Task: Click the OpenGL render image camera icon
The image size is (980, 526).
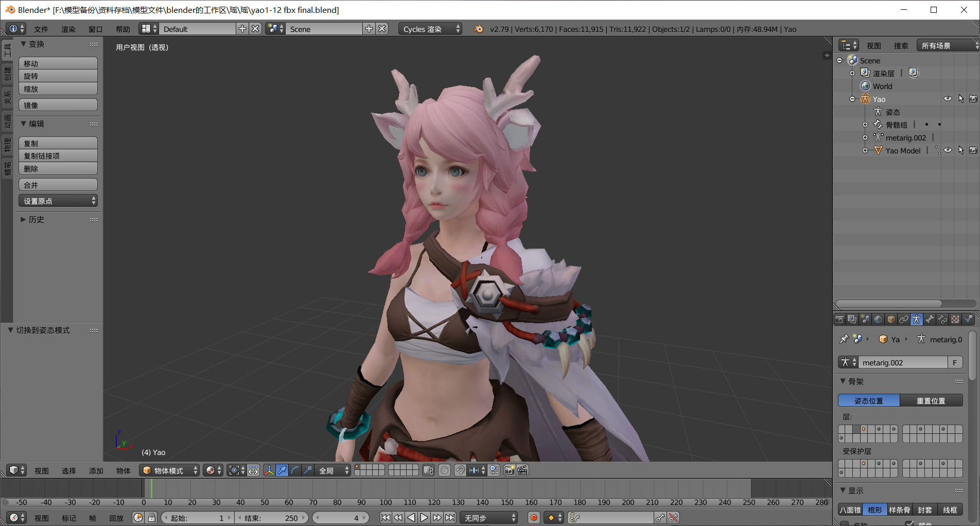Action: point(510,470)
